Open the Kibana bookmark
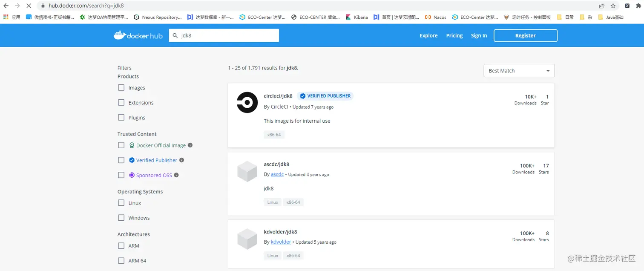 (x=357, y=17)
